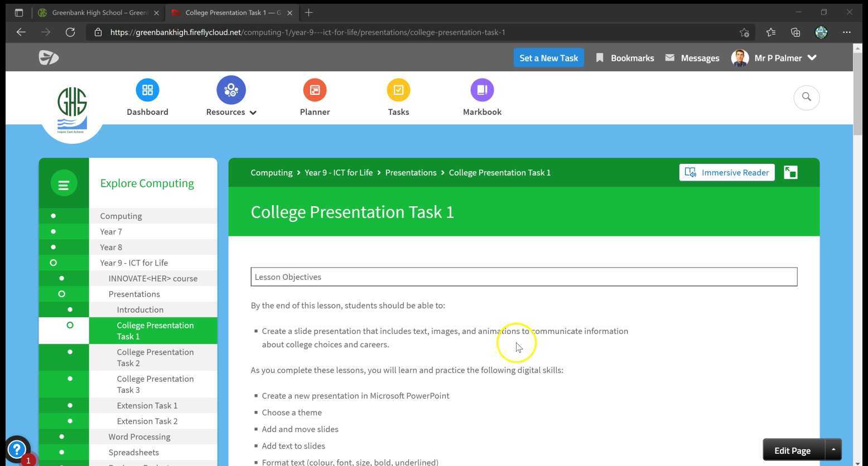Collapse the Year 9 - ICT for Life section
The height and width of the screenshot is (466, 868).
(53, 263)
